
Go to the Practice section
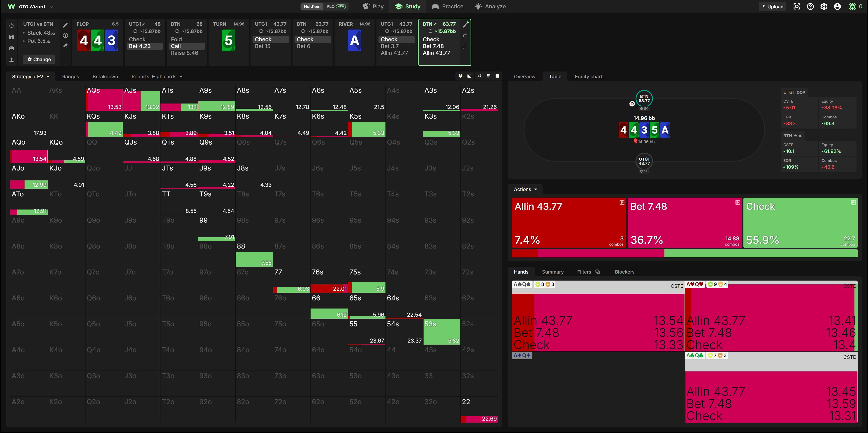pos(448,6)
